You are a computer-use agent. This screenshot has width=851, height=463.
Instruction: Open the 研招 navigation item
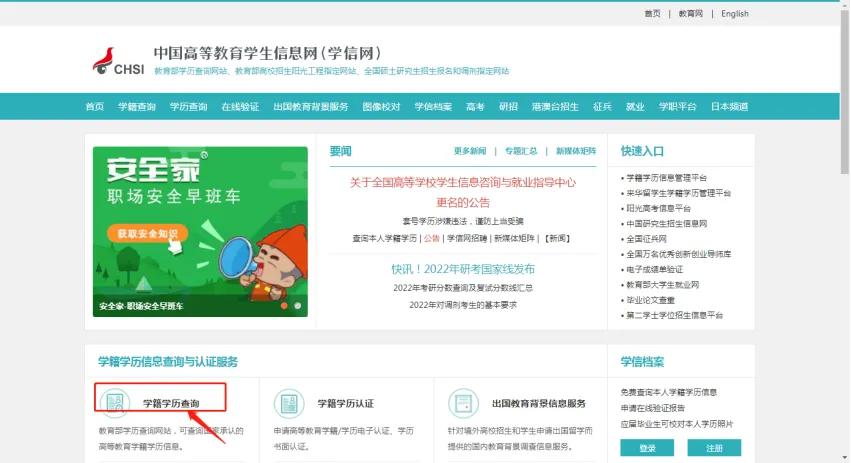pyautogui.click(x=508, y=106)
